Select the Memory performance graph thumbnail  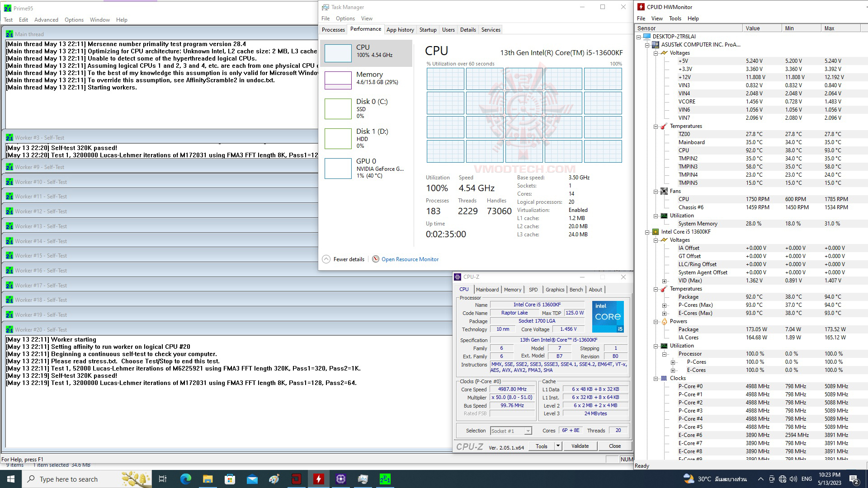click(338, 80)
